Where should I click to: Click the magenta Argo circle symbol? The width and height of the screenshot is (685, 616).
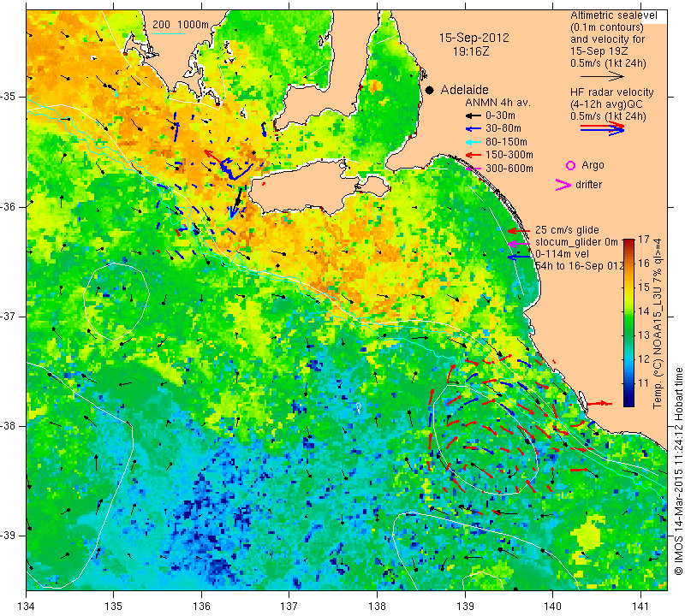click(570, 165)
